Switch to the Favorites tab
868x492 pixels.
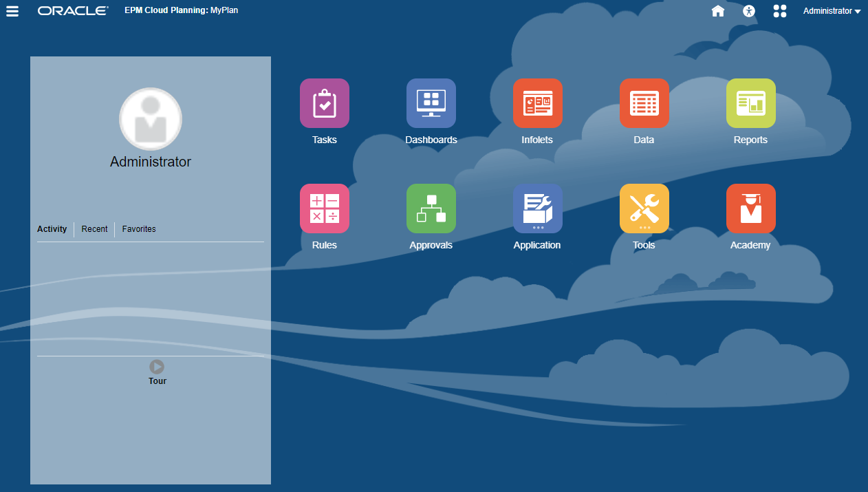138,228
